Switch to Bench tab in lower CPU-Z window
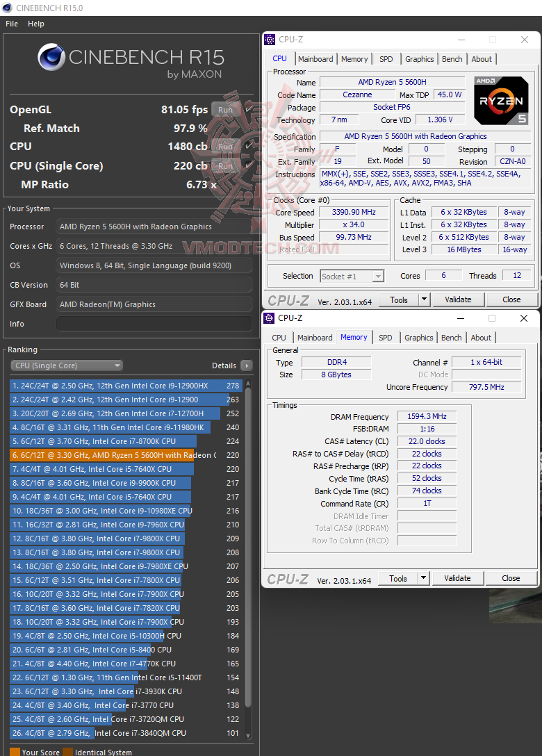 (x=452, y=338)
